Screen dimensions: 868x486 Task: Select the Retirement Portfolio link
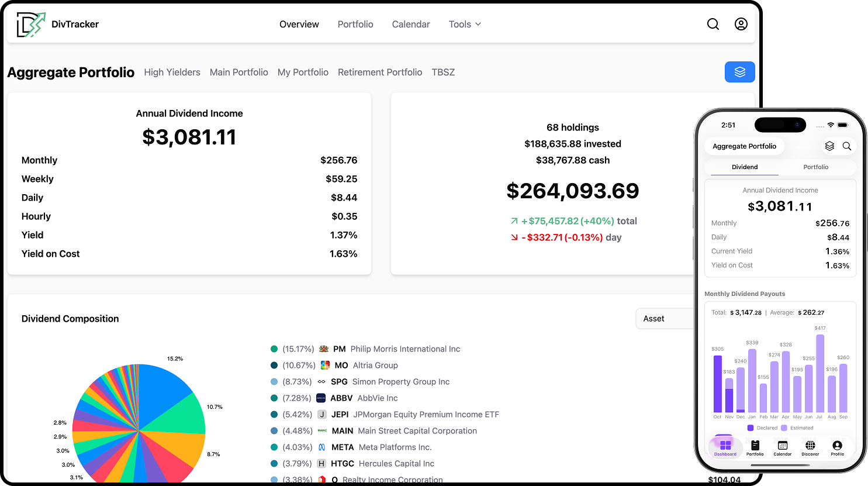click(x=380, y=73)
